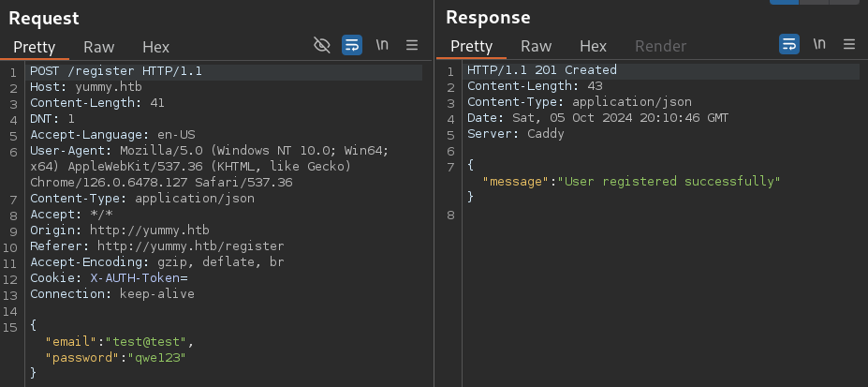Open Request panel hamburger menu
This screenshot has width=868, height=387.
(x=412, y=45)
